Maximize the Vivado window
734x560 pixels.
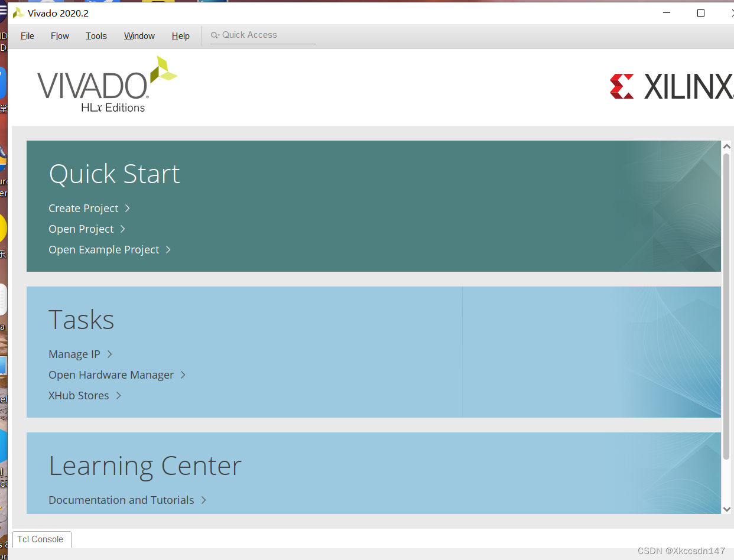tap(701, 13)
